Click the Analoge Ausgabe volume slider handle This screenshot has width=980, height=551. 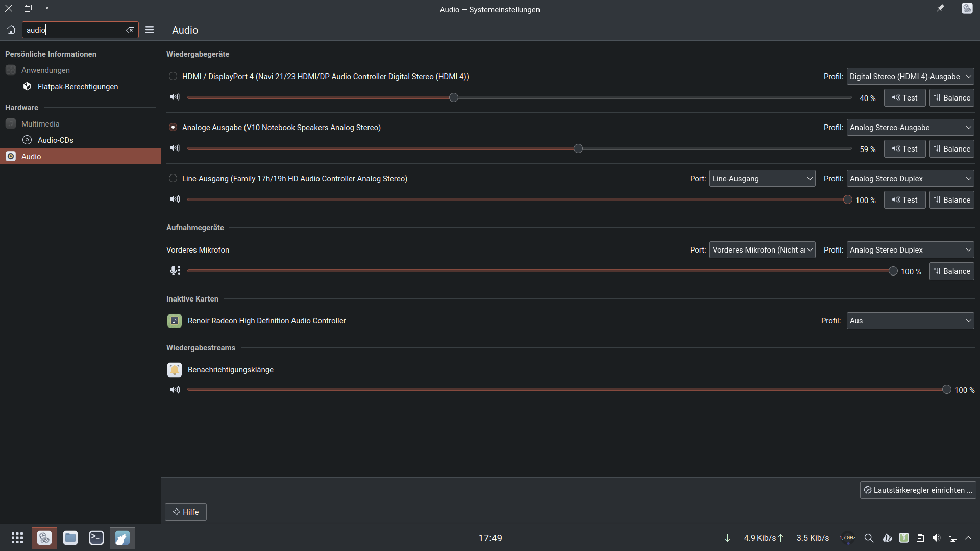coord(578,148)
